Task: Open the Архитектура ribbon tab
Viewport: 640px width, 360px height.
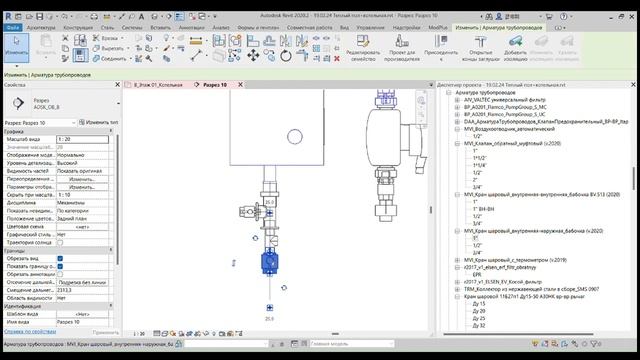Action: (x=41, y=28)
